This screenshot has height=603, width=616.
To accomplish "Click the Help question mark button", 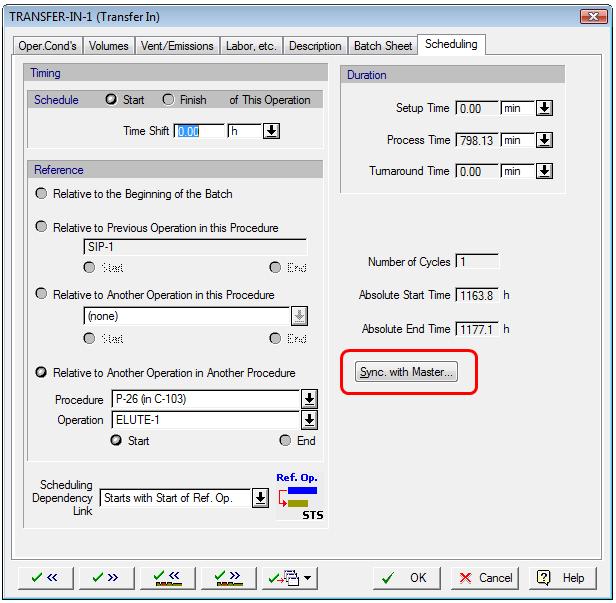I will [x=561, y=578].
